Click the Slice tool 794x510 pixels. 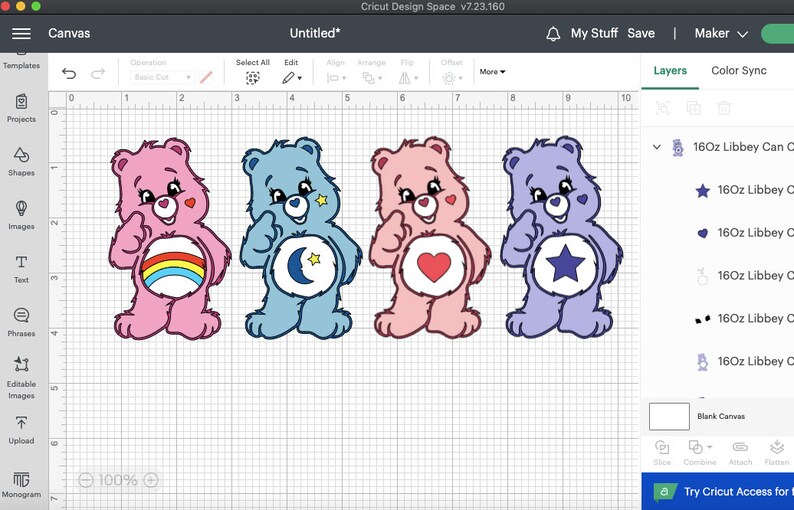click(x=662, y=453)
